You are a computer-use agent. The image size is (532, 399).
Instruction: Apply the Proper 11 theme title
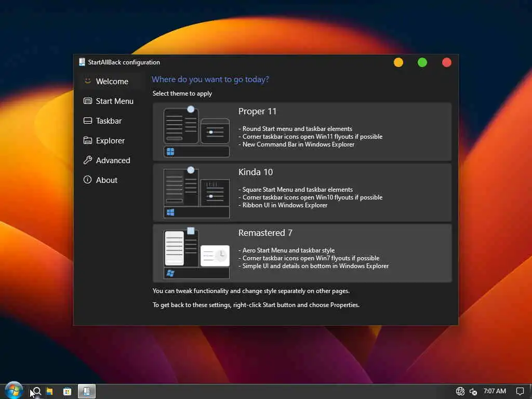click(x=257, y=111)
